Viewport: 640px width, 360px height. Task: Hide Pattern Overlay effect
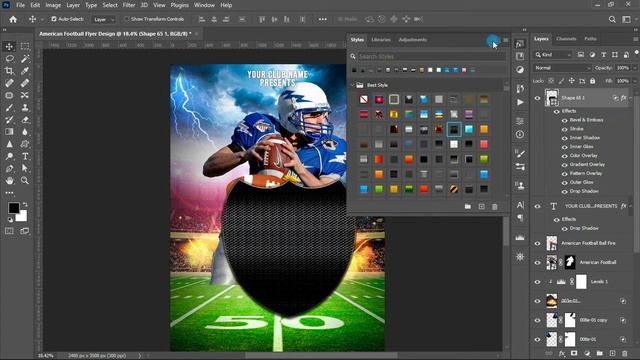coord(564,174)
